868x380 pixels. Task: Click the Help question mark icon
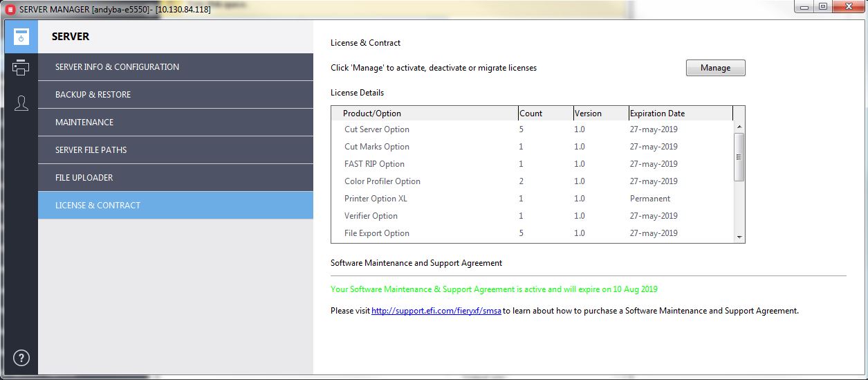[21, 358]
